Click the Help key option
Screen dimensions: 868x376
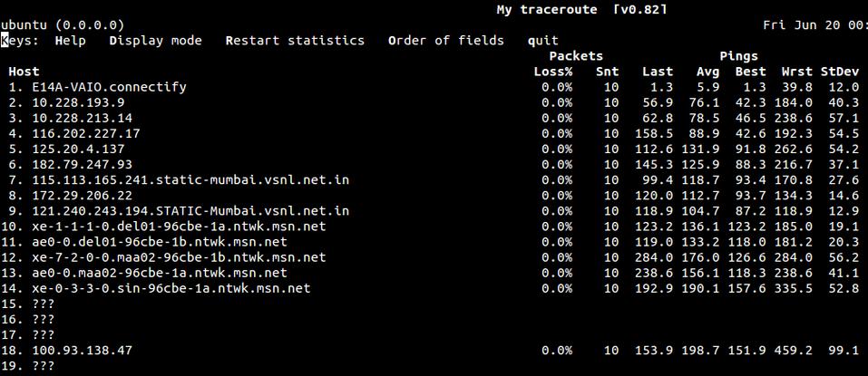click(70, 41)
